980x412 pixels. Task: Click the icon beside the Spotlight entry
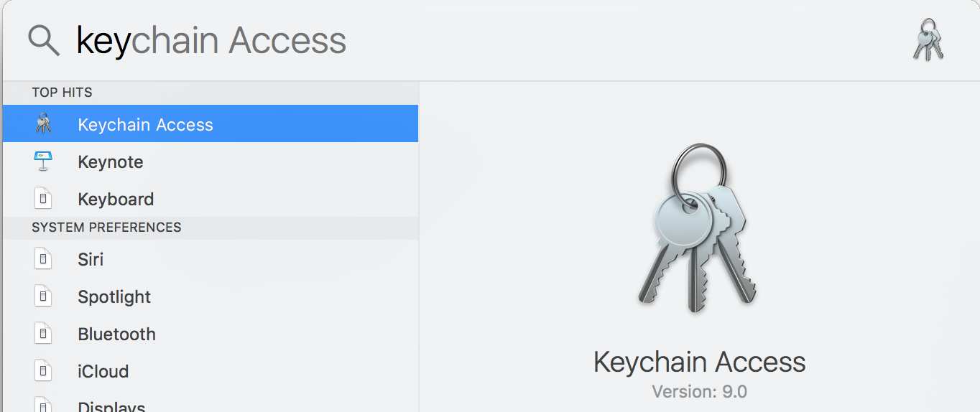[44, 296]
